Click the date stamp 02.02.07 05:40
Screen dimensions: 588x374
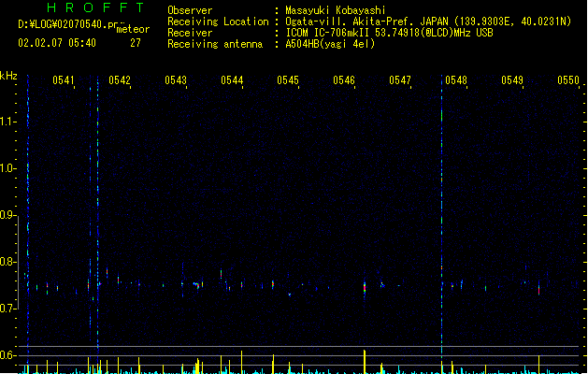57,43
